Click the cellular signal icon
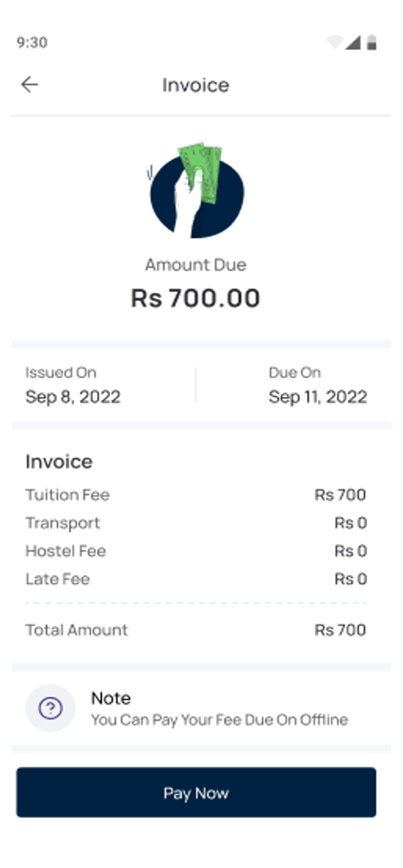Screen dimensions: 403x868 pos(353,42)
